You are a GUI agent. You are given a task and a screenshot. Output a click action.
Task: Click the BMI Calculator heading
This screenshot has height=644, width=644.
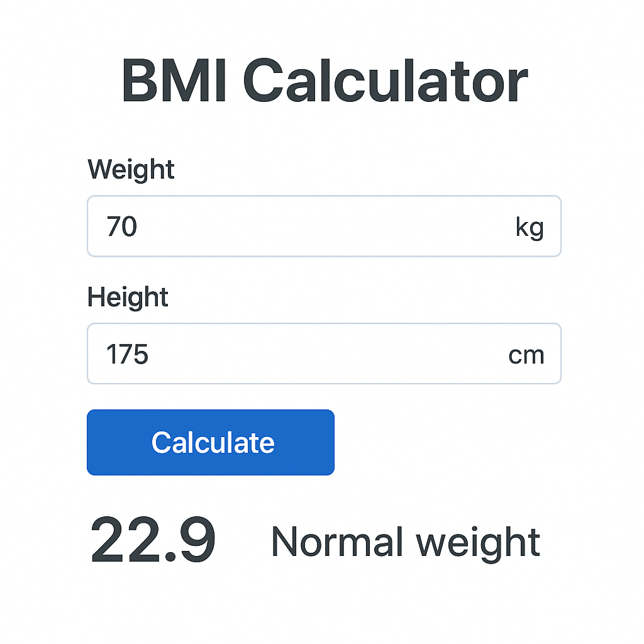323,82
